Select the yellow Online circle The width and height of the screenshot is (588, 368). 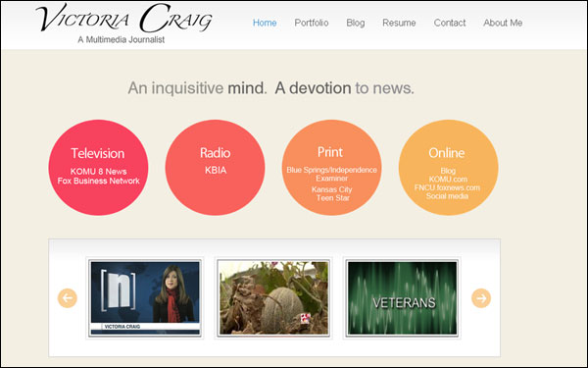[449, 168]
